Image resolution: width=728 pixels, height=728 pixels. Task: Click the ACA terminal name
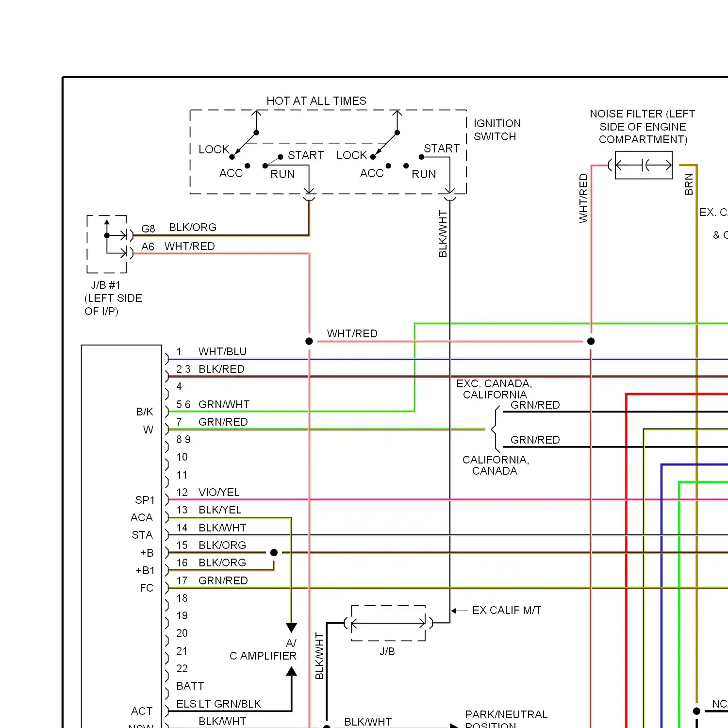(142, 517)
